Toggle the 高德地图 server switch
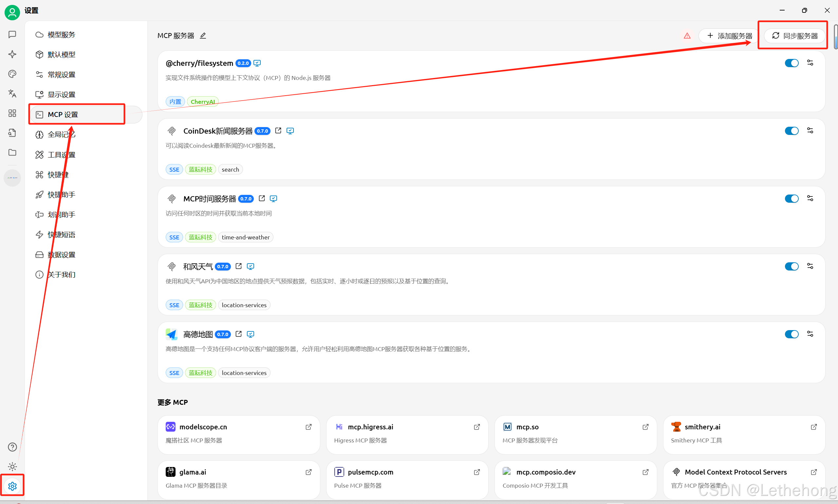Viewport: 838px width, 504px height. pos(791,334)
